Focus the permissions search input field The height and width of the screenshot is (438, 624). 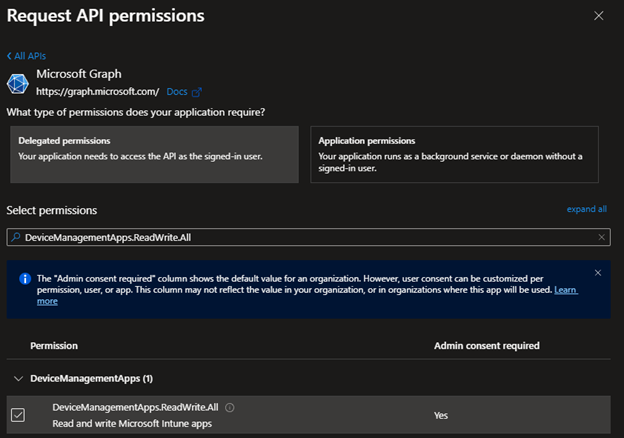308,237
